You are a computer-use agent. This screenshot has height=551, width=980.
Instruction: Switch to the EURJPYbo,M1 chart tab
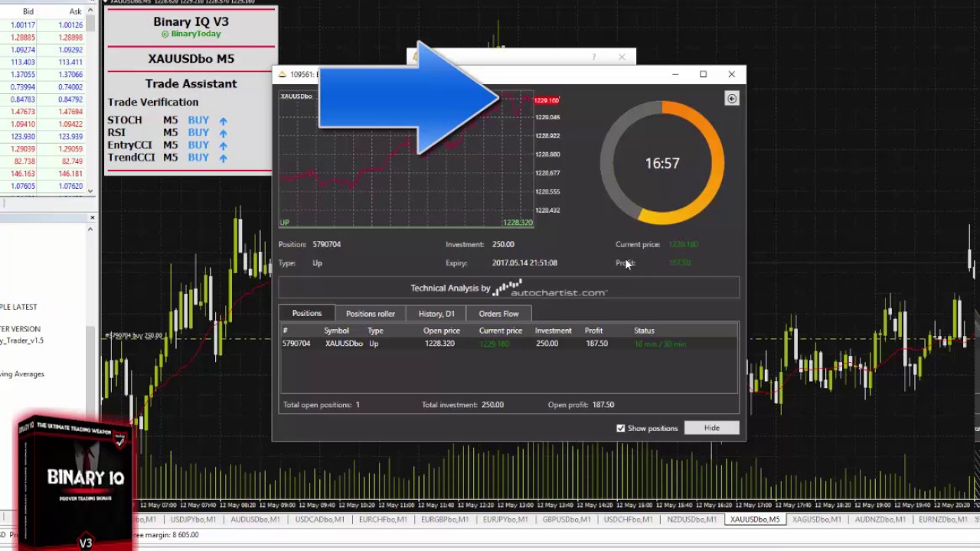(505, 520)
